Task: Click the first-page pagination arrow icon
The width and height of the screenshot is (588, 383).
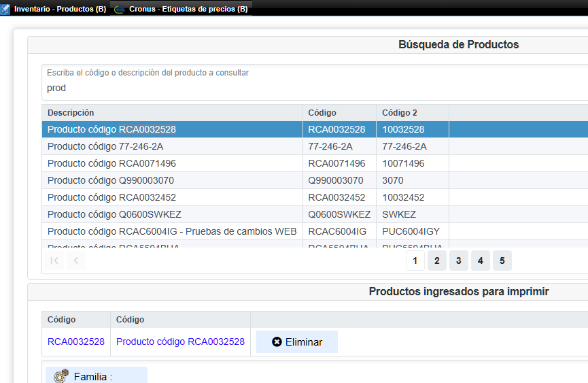Action: point(55,261)
